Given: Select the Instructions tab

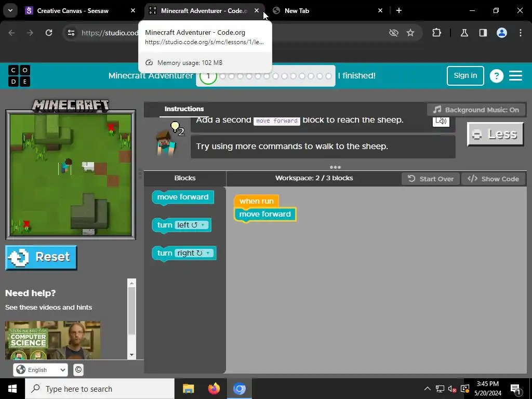Looking at the screenshot, I should (184, 109).
